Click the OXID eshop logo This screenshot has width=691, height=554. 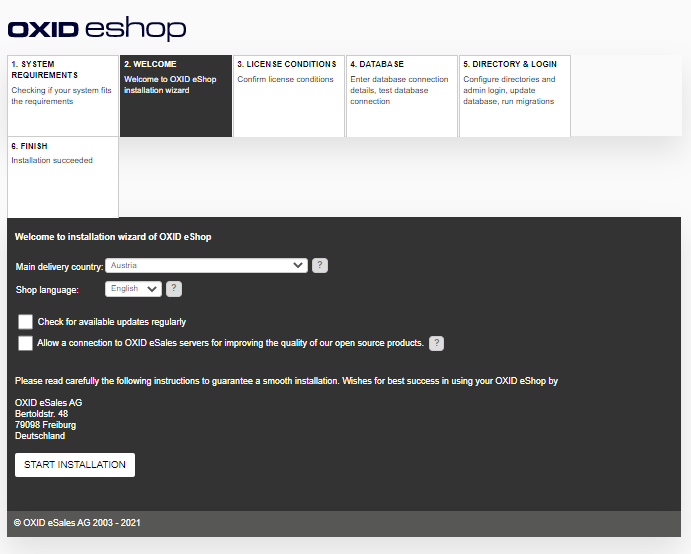point(97,29)
